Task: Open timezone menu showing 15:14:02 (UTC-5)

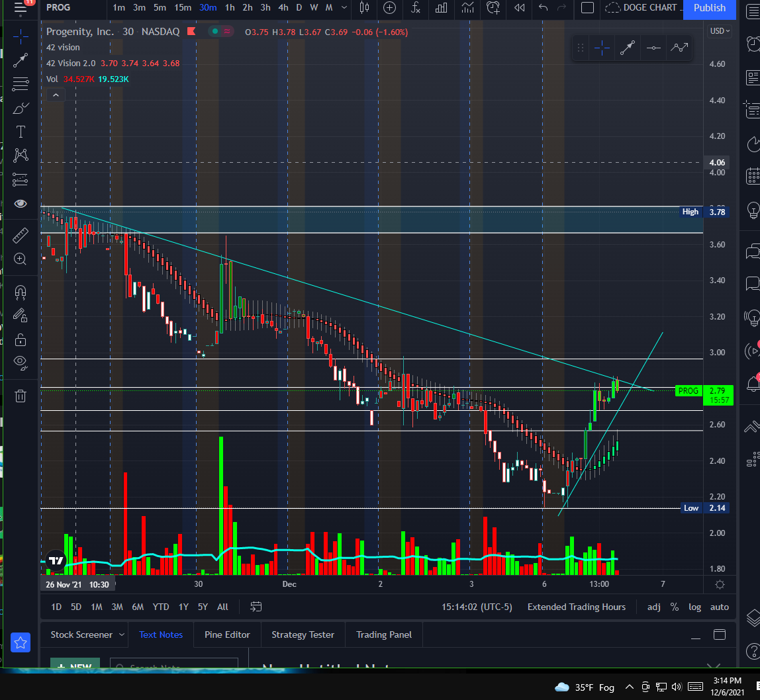Action: point(477,607)
